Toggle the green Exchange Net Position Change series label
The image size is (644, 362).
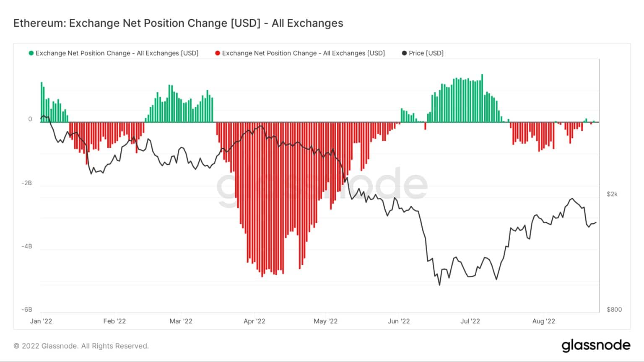click(117, 53)
